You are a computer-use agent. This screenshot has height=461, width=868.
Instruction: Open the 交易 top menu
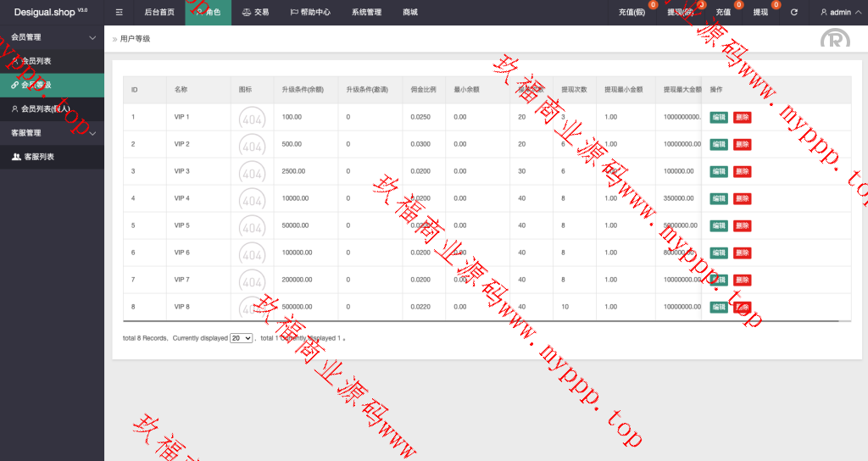(255, 13)
